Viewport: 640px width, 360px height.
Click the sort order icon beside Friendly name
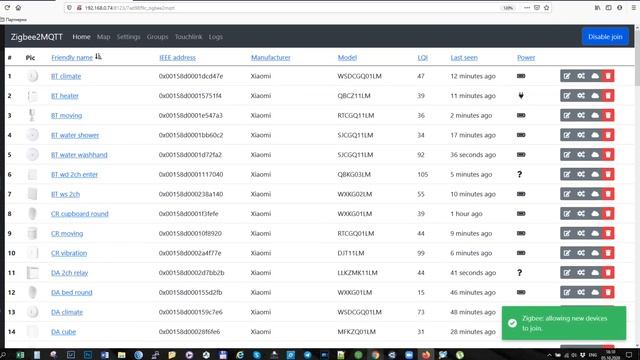[98, 57]
